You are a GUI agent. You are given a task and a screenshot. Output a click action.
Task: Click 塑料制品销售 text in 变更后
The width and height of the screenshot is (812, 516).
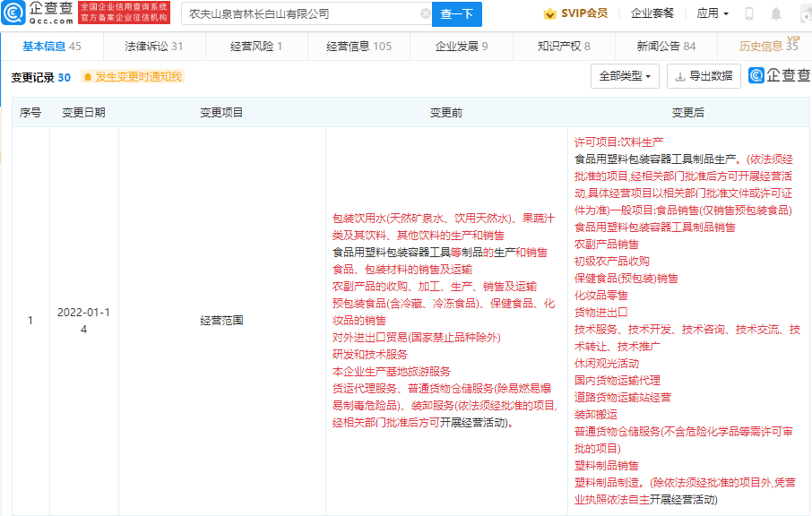click(607, 465)
